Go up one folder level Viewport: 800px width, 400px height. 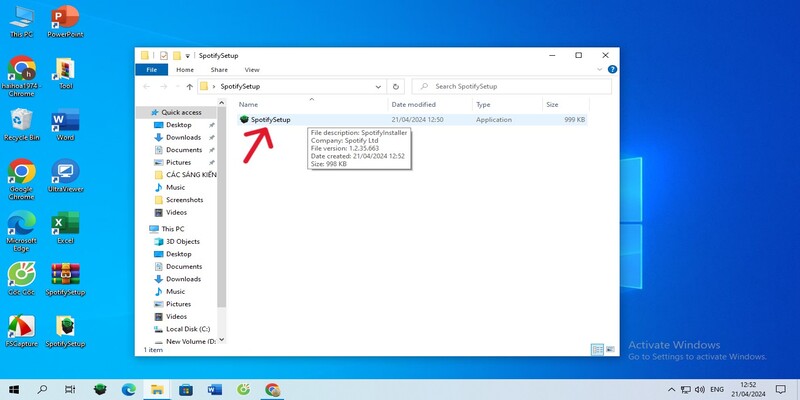pos(189,87)
